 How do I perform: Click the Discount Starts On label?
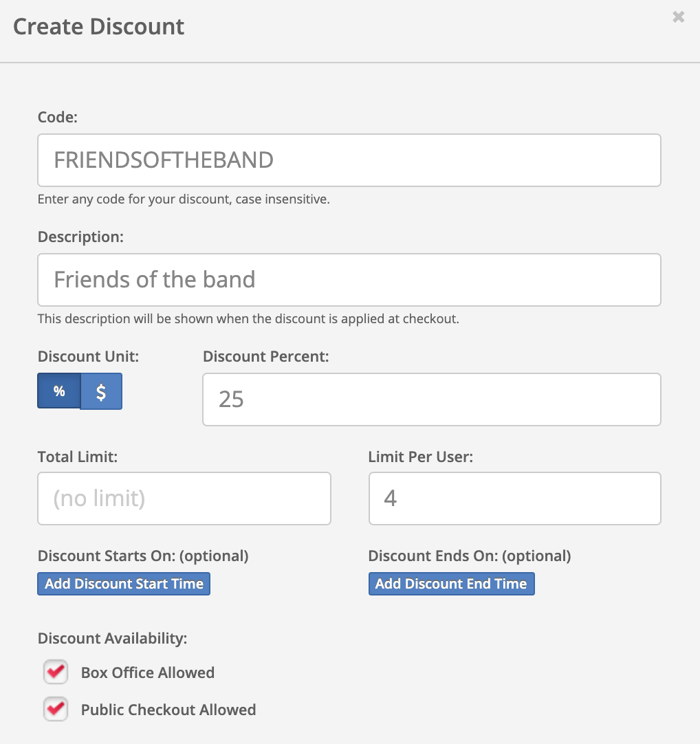click(x=143, y=556)
